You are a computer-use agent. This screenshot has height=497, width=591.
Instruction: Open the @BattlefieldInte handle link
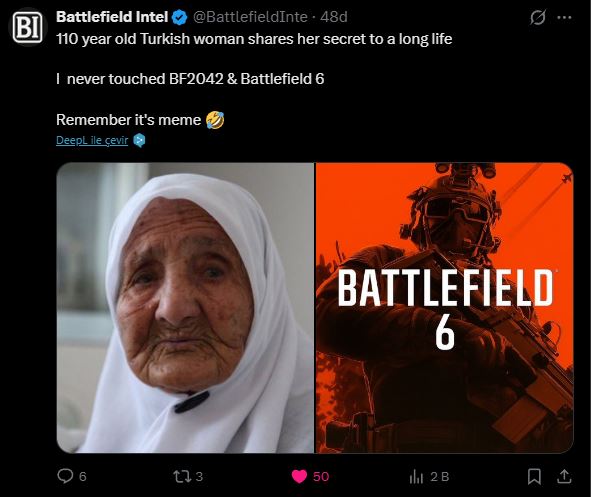tap(250, 17)
